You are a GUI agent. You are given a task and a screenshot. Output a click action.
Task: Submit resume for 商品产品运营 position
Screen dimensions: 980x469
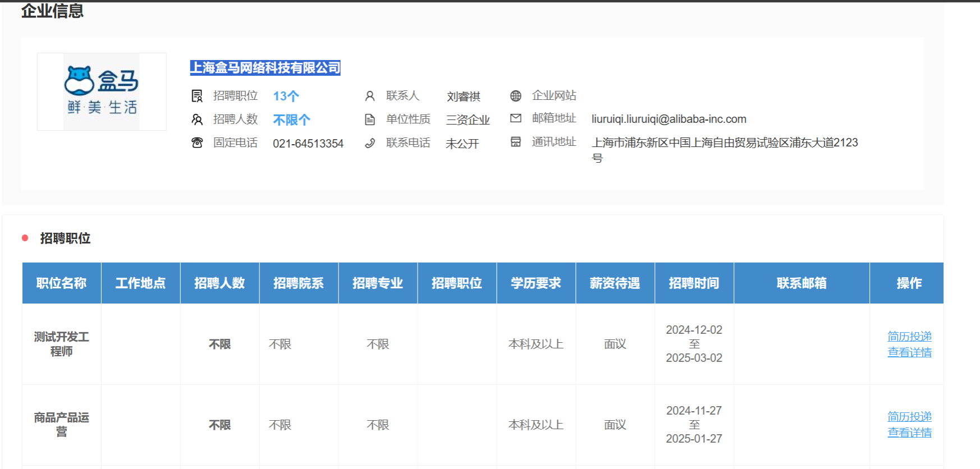909,416
